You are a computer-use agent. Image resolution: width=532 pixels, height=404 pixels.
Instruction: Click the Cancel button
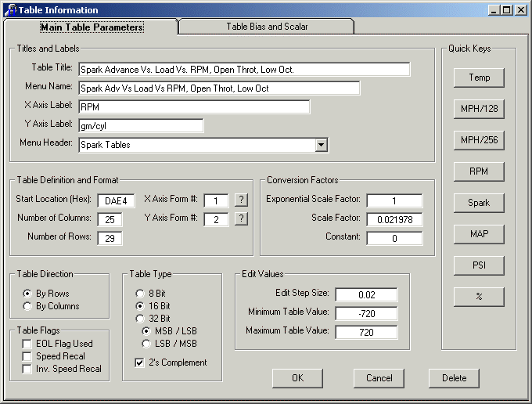(379, 378)
